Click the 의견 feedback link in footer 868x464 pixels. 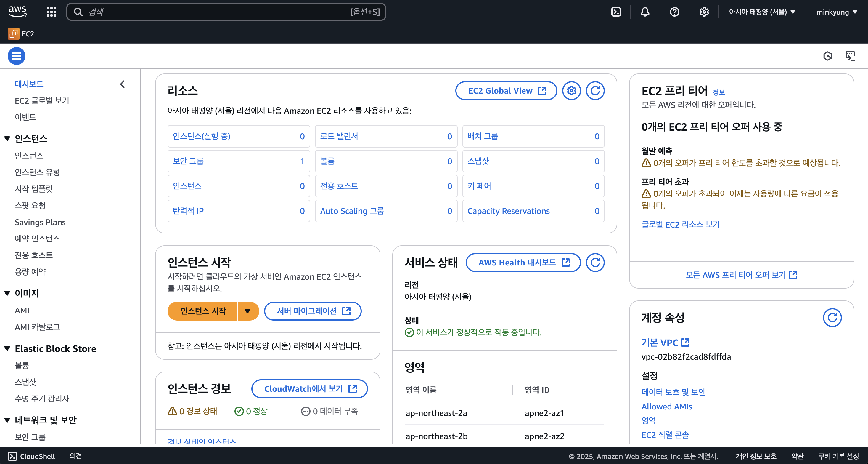76,456
